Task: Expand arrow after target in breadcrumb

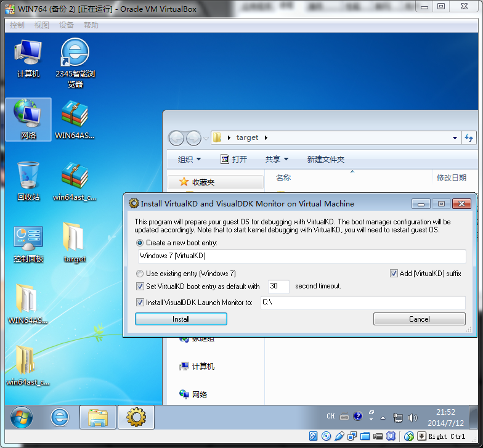Action: coord(266,138)
